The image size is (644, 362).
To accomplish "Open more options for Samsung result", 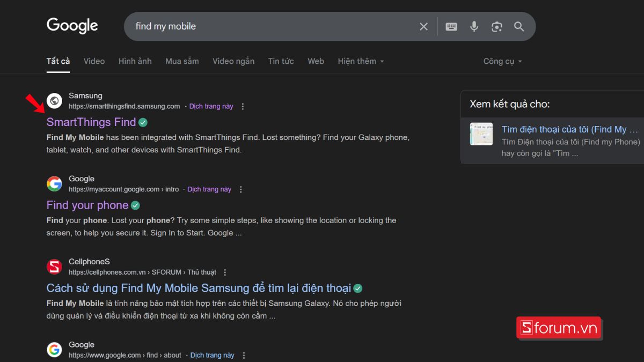I will pyautogui.click(x=243, y=106).
